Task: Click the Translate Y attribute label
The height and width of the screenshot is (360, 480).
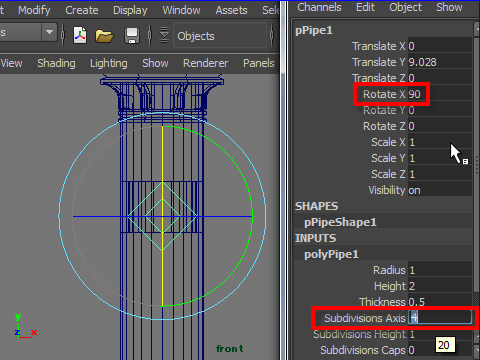Action: [x=379, y=62]
